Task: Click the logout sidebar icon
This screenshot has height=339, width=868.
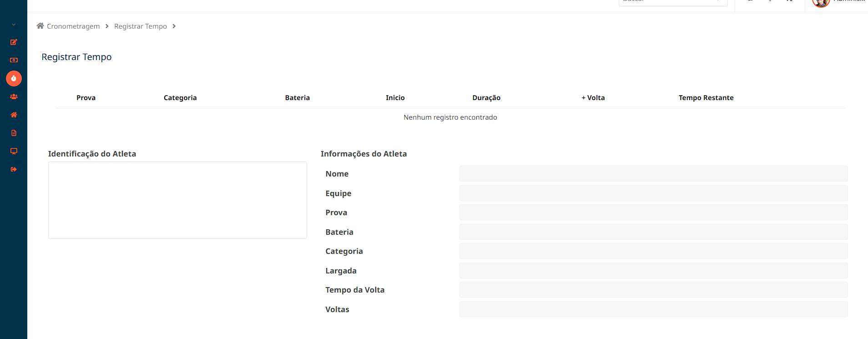Action: [x=14, y=169]
